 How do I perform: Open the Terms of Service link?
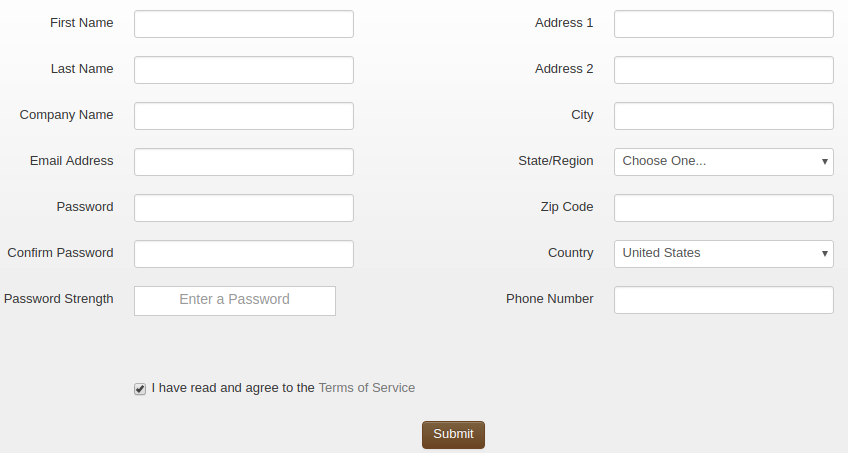point(366,388)
